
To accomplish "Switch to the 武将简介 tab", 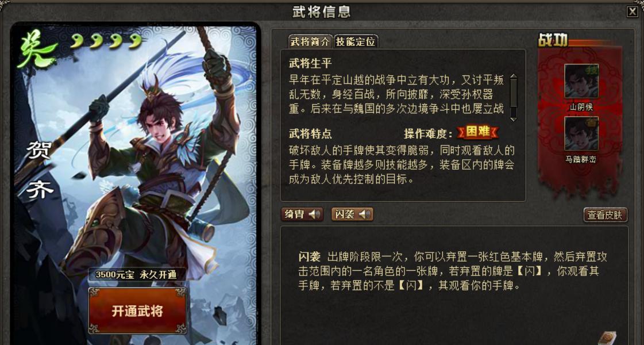I will point(310,41).
